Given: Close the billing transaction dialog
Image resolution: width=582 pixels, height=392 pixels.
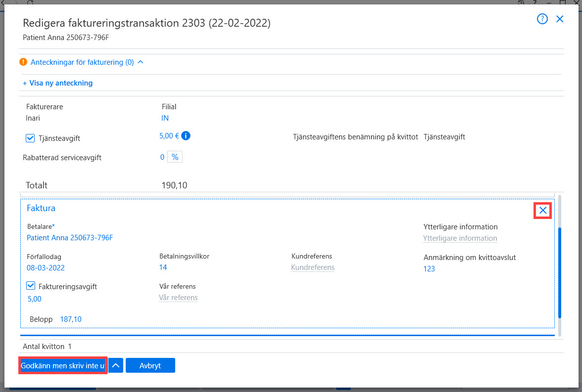Looking at the screenshot, I should tap(560, 19).
